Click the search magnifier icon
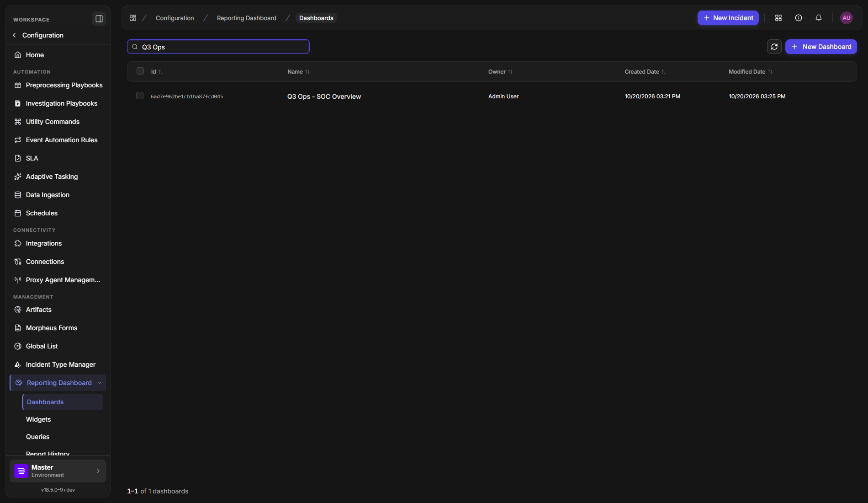The height and width of the screenshot is (503, 868). tap(135, 47)
